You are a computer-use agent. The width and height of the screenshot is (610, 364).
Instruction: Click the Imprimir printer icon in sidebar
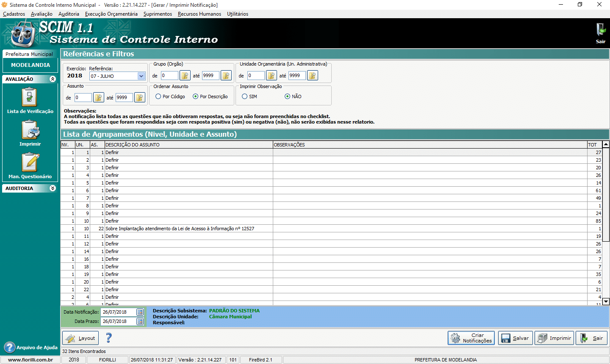[x=30, y=130]
